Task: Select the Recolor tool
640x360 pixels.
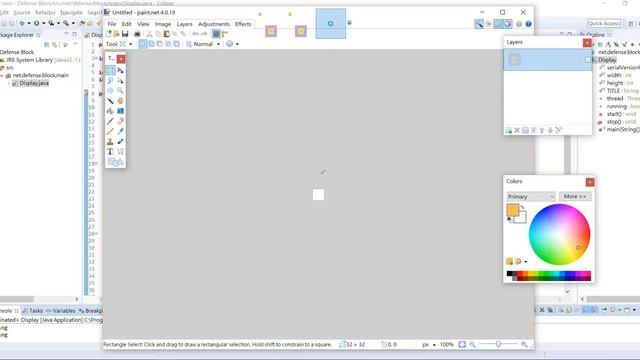Action: (120, 142)
